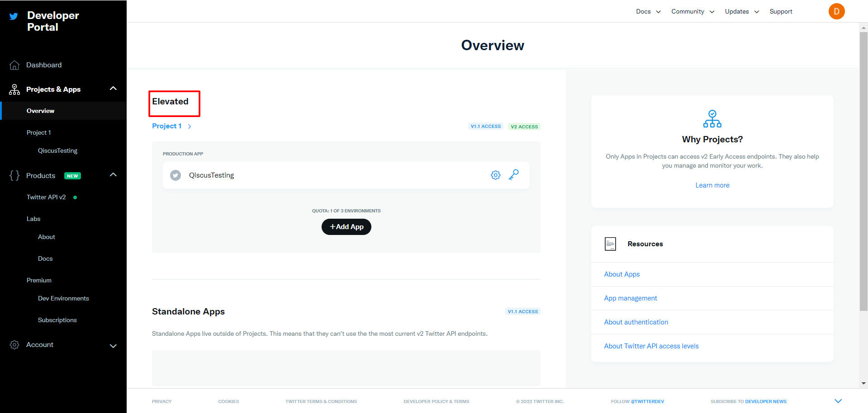Click the NEW badge next to Products

pyautogui.click(x=72, y=176)
